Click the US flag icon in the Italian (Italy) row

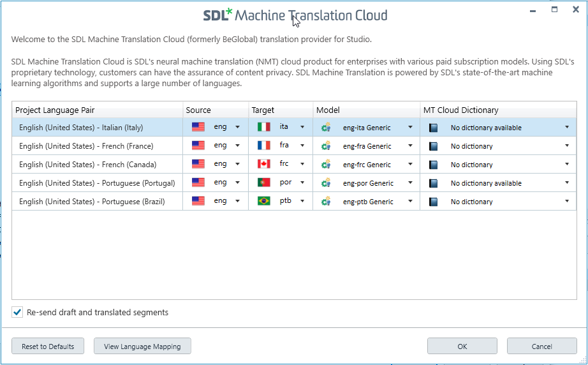tap(198, 127)
